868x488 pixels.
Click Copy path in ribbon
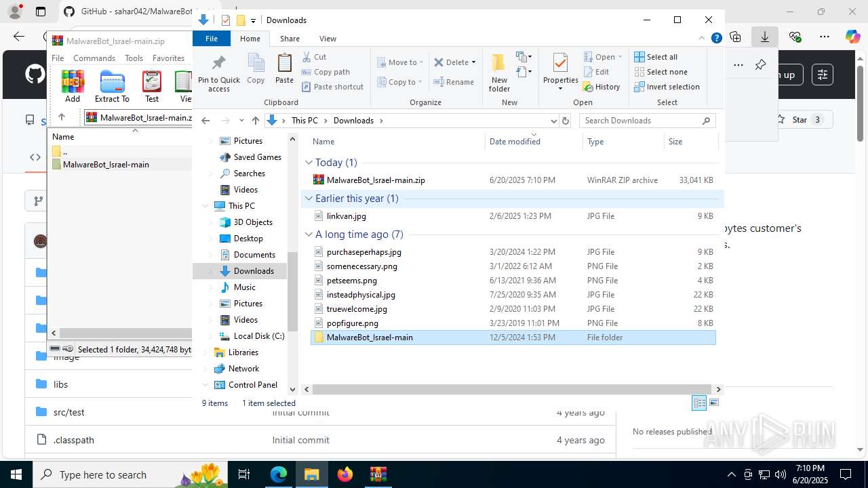326,72
